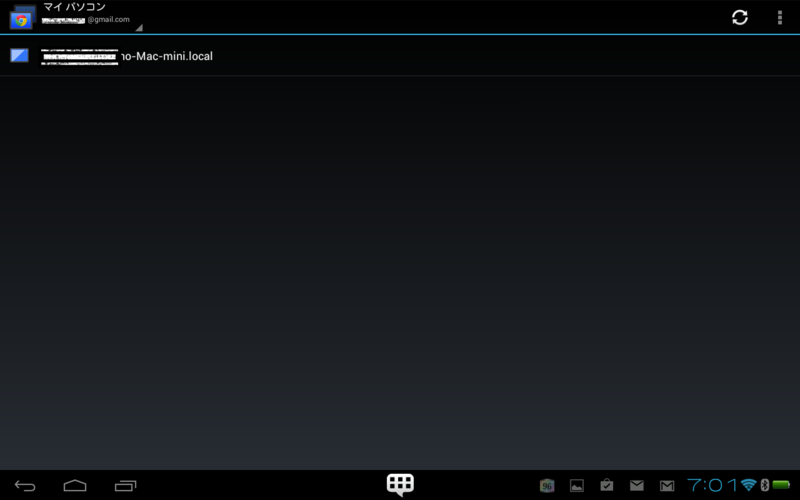The width and height of the screenshot is (800, 500).
Task: Tap the Android home button
Action: [x=75, y=486]
